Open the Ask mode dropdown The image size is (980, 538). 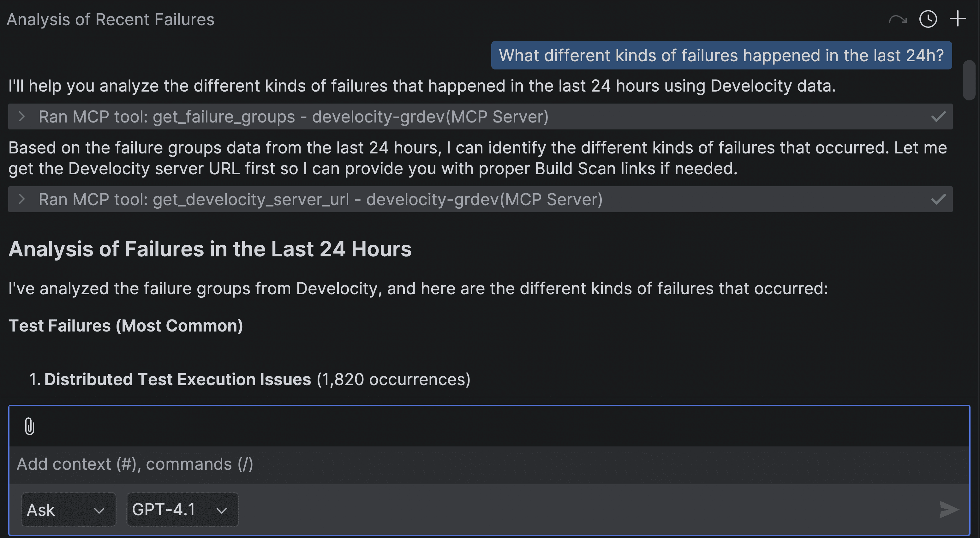pos(69,510)
